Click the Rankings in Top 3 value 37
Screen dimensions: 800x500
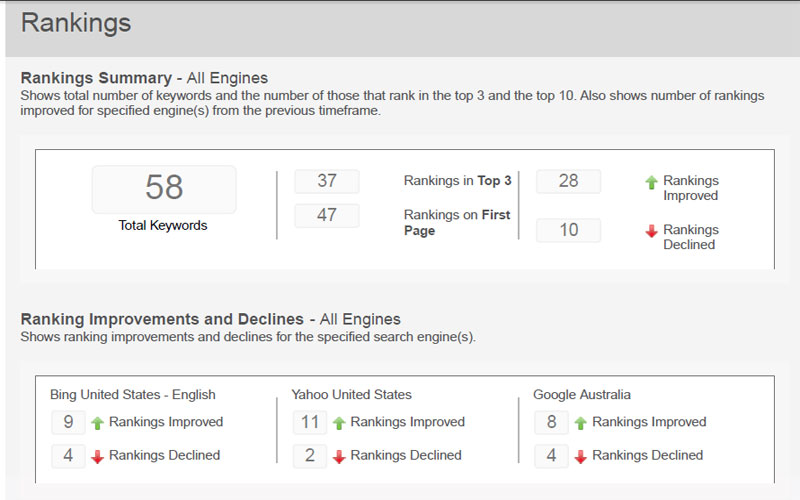coord(327,181)
